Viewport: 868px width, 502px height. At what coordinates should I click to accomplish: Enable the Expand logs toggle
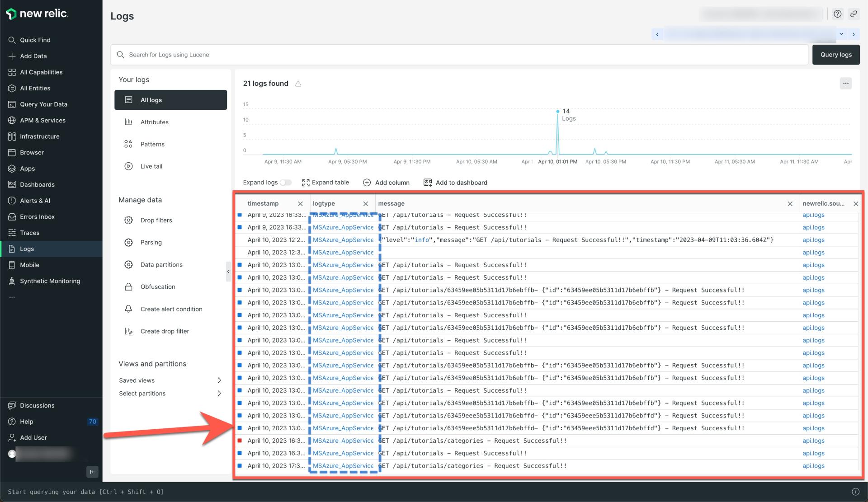pyautogui.click(x=286, y=183)
